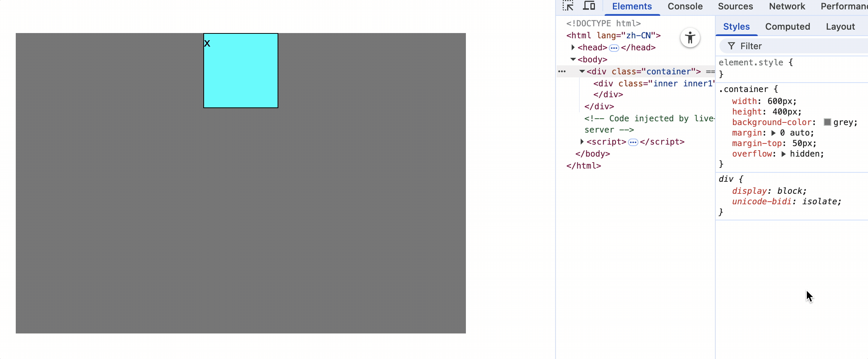Collapse the div container node
The image size is (868, 359).
(582, 71)
